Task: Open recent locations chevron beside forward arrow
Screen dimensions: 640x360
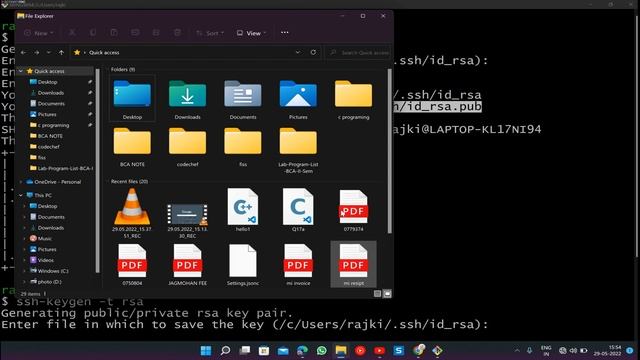Action: [x=49, y=52]
